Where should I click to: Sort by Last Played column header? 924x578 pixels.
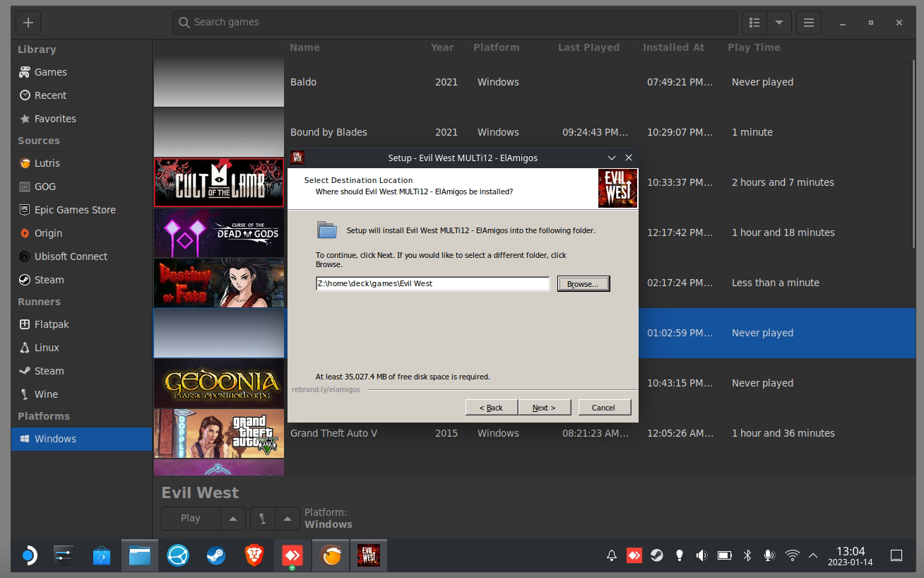pyautogui.click(x=596, y=47)
